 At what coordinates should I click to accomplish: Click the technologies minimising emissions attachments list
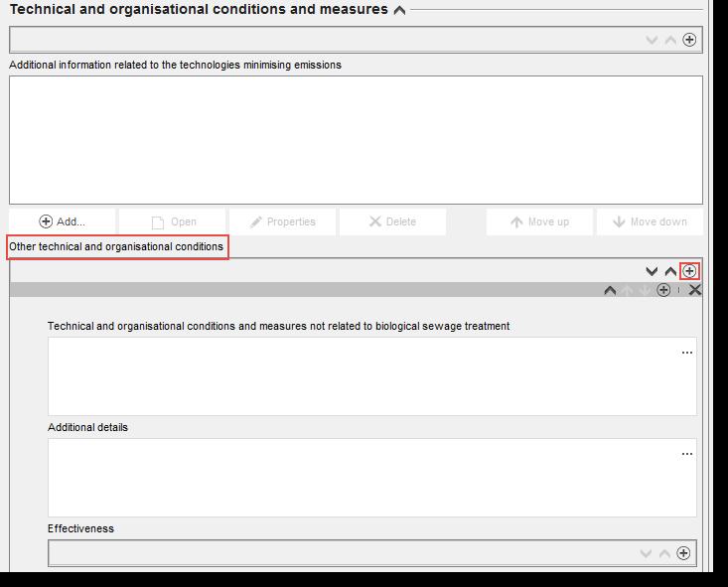(x=356, y=140)
